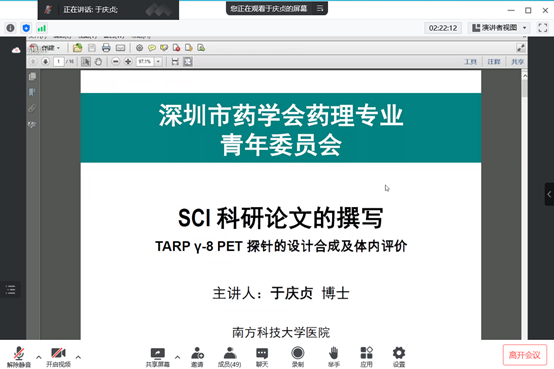Enter fullscreen mode with the corner icon
The image size is (554, 369).
543,28
